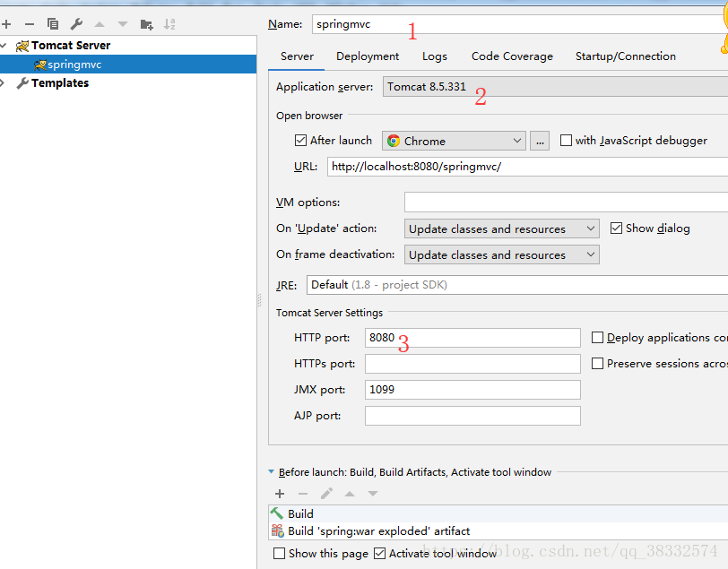Viewport: 728px width, 569px height.
Task: Collapse the Tomcat Server tree node
Action: 4,46
